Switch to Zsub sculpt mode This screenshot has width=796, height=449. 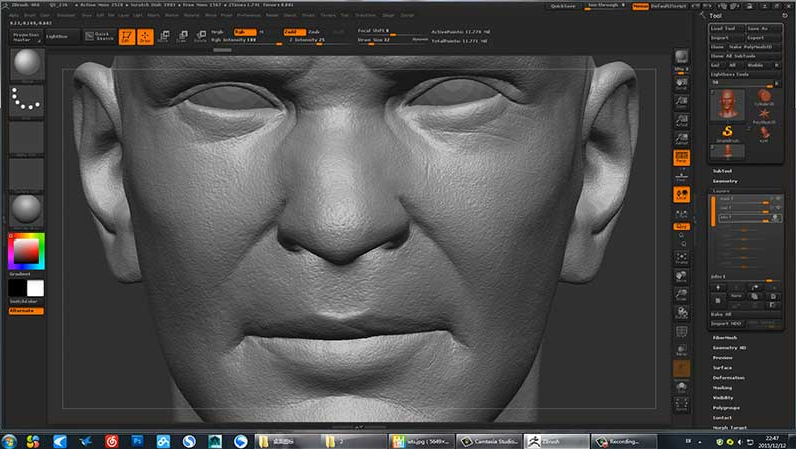click(x=314, y=31)
